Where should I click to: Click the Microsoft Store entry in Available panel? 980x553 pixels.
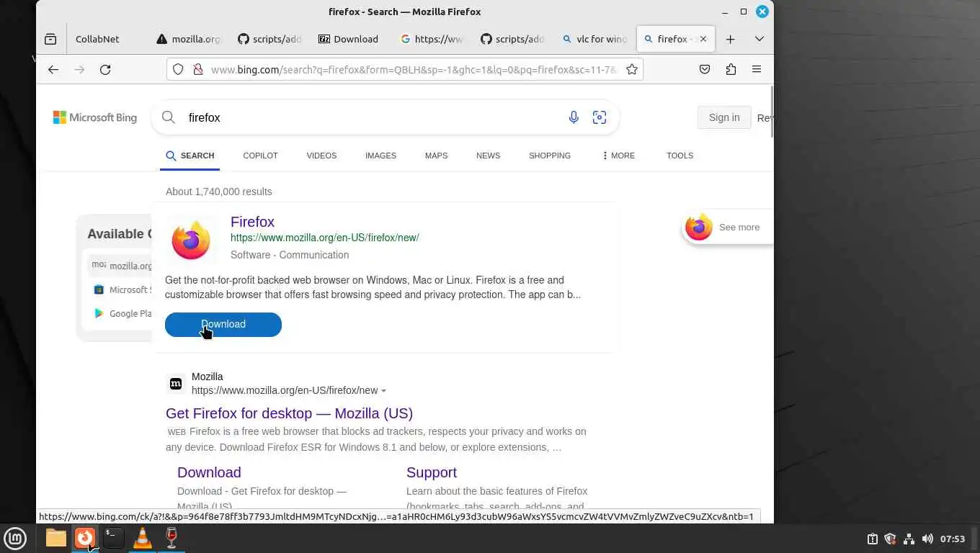[x=121, y=289]
